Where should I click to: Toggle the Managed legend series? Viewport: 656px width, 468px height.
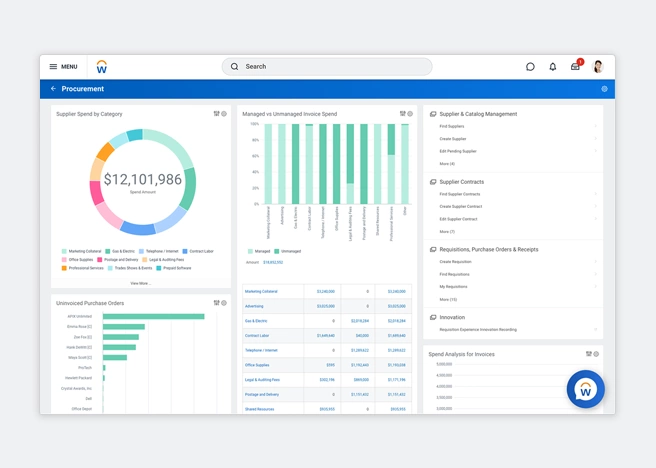pos(260,251)
